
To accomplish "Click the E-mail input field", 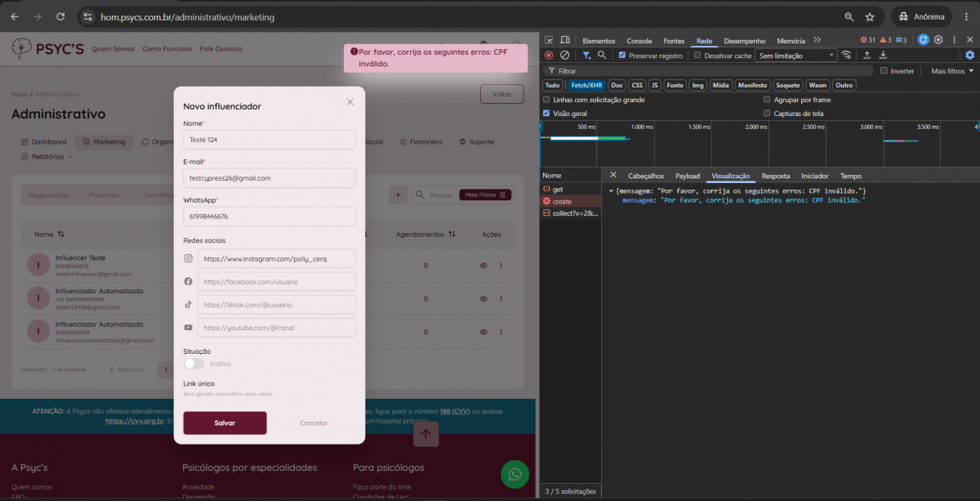I will pos(269,177).
